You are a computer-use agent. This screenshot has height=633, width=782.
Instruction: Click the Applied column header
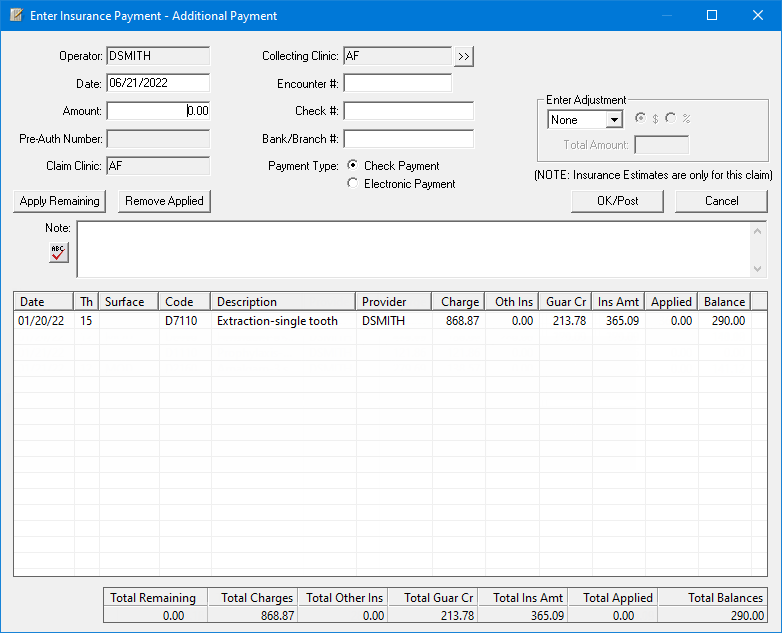(671, 302)
